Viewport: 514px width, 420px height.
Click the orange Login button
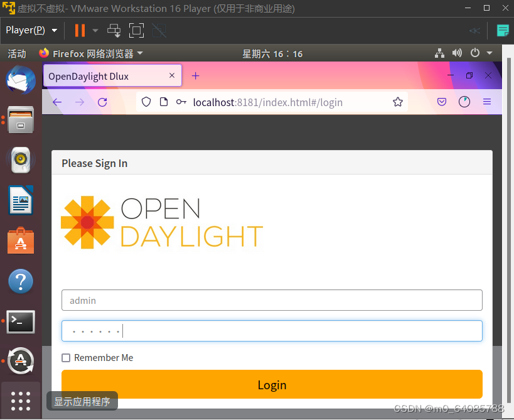(x=272, y=385)
